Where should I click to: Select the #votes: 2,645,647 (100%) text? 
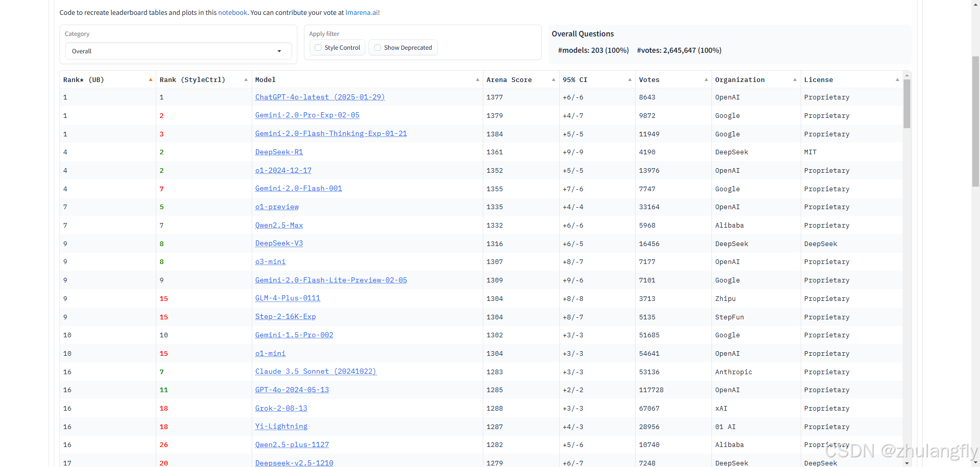click(679, 50)
